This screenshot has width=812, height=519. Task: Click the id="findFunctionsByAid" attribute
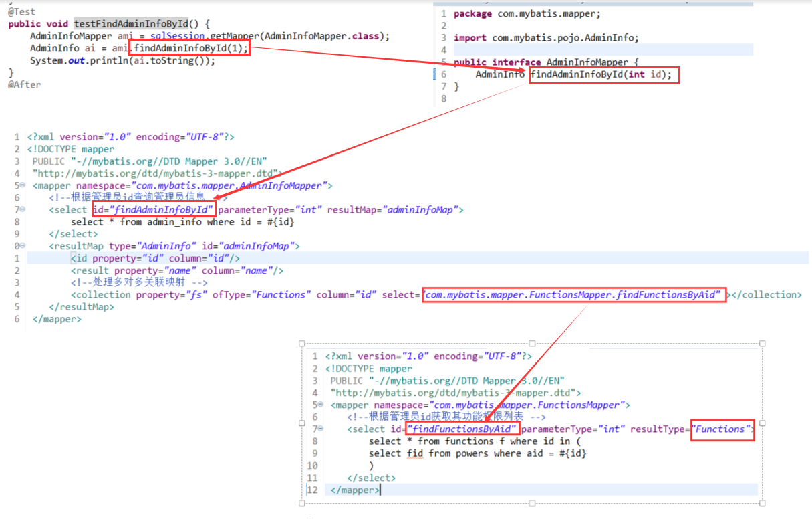click(x=454, y=429)
